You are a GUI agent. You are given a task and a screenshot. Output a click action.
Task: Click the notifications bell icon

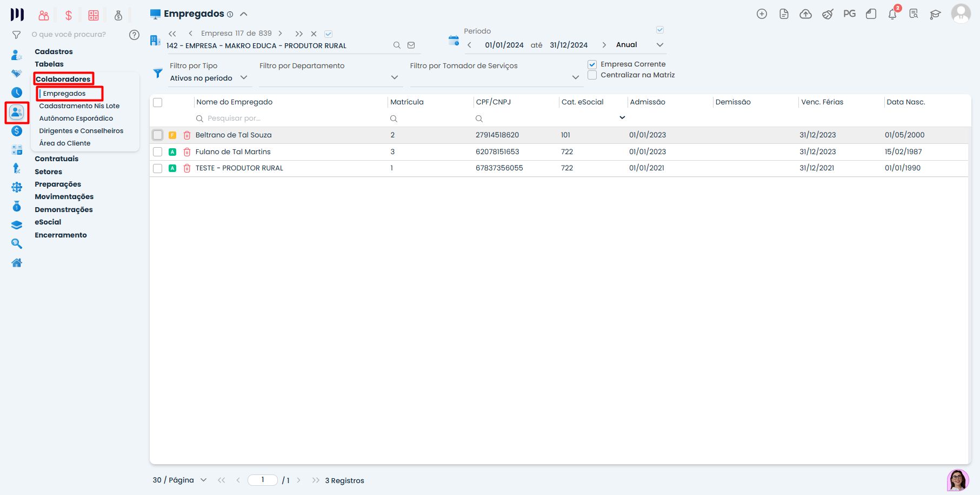tap(892, 15)
